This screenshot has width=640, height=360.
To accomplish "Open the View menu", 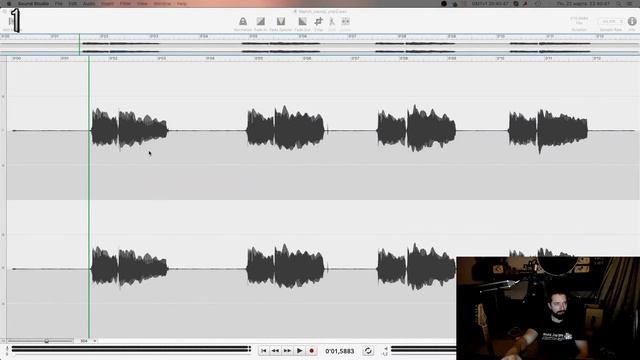I will 142,3.
